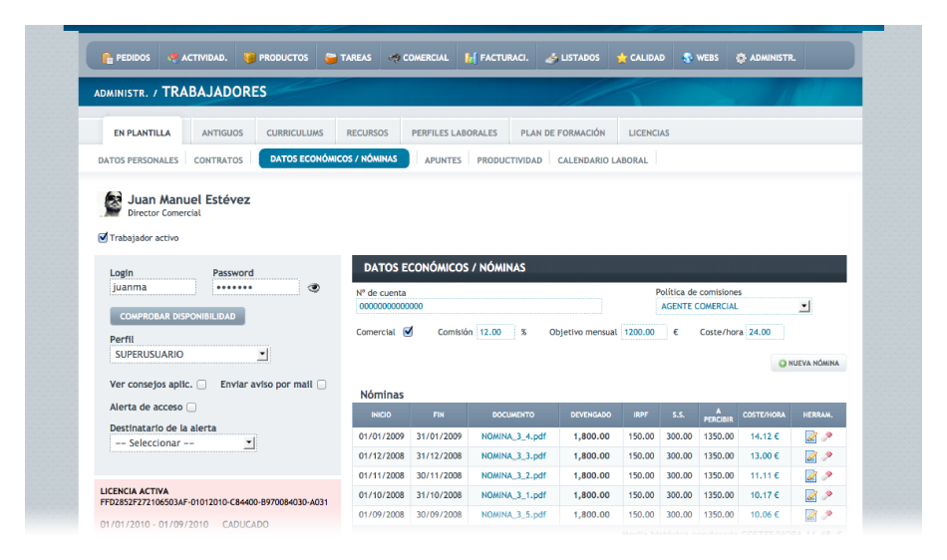
Task: Open NOMINA_3_1.pdf document link
Action: (513, 495)
